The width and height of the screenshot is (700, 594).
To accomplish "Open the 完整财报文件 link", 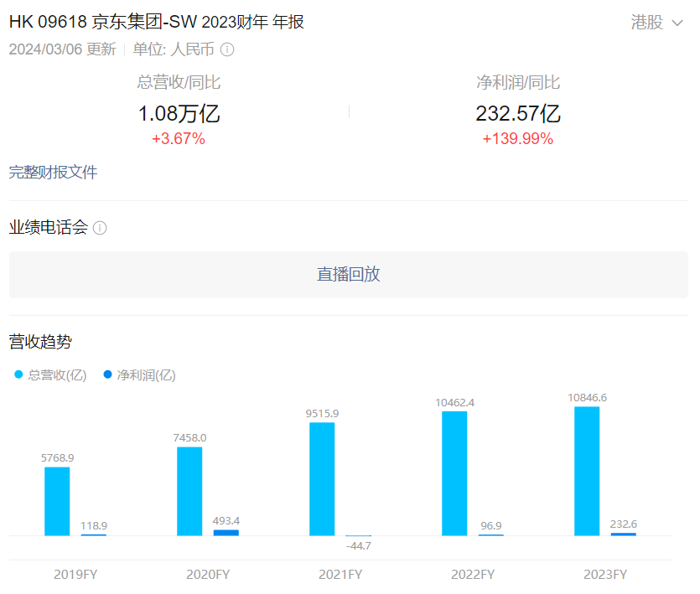I will click(x=53, y=173).
